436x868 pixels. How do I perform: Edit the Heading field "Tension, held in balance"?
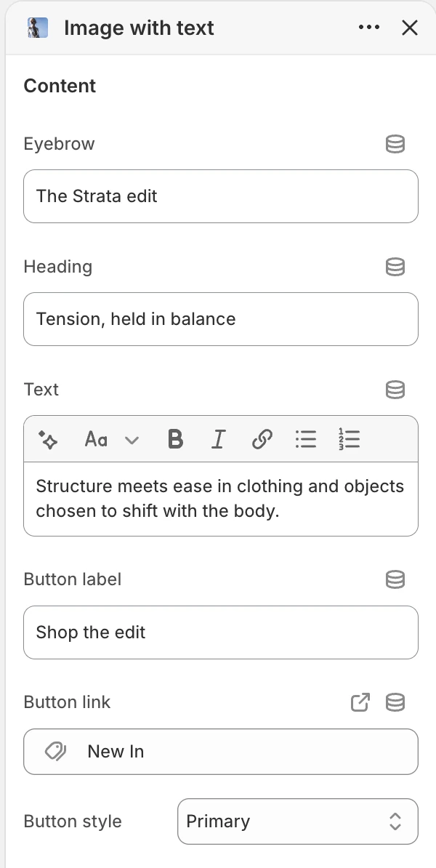coord(221,319)
